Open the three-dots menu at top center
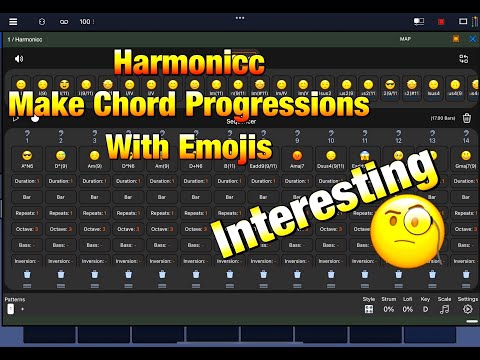Image resolution: width=480 pixels, height=360 pixels. pos(240,18)
